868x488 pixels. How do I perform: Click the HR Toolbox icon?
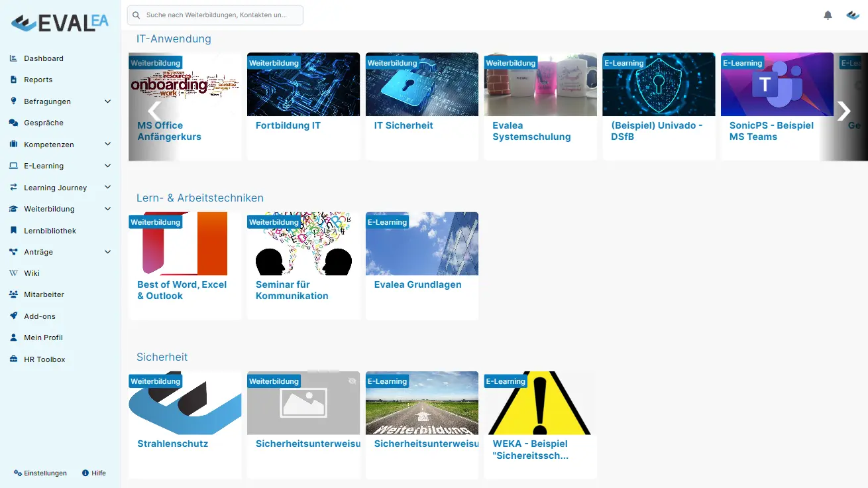(x=13, y=359)
